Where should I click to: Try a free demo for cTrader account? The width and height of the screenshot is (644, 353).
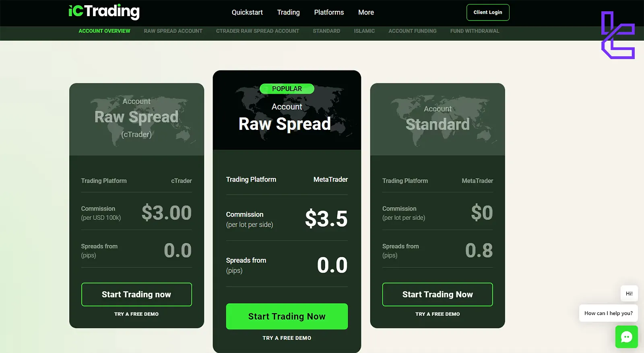pos(136,314)
